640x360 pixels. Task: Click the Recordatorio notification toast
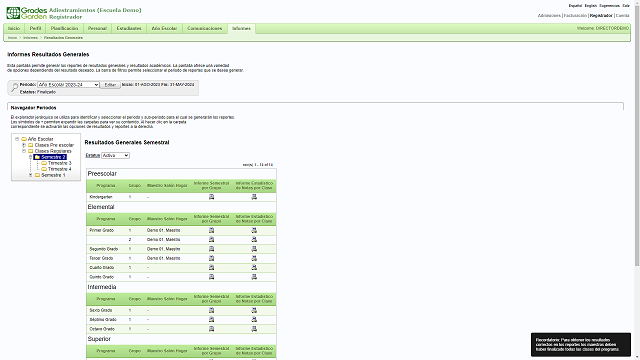[581, 344]
